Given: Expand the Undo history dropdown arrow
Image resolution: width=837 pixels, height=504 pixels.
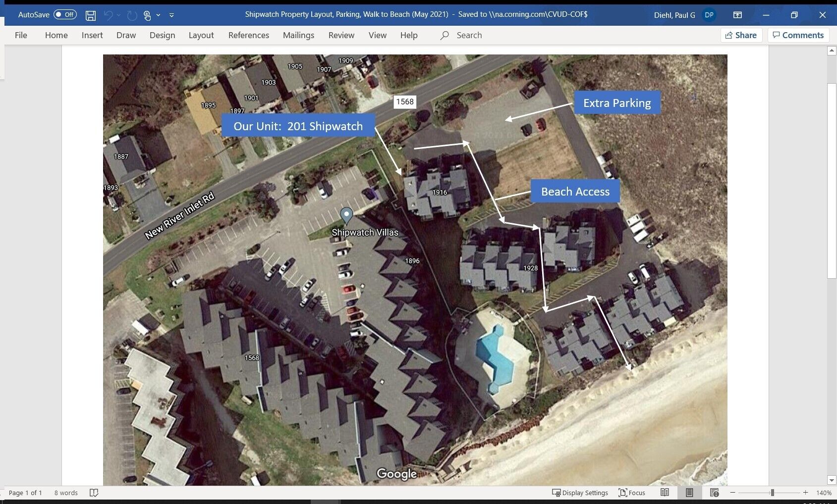Looking at the screenshot, I should 119,15.
